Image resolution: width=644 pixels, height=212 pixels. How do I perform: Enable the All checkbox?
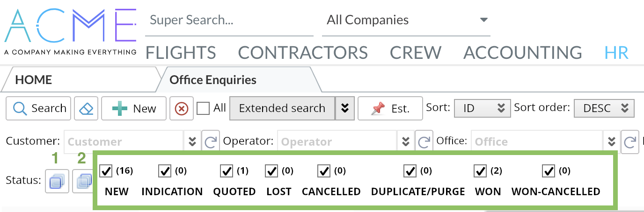(x=203, y=108)
